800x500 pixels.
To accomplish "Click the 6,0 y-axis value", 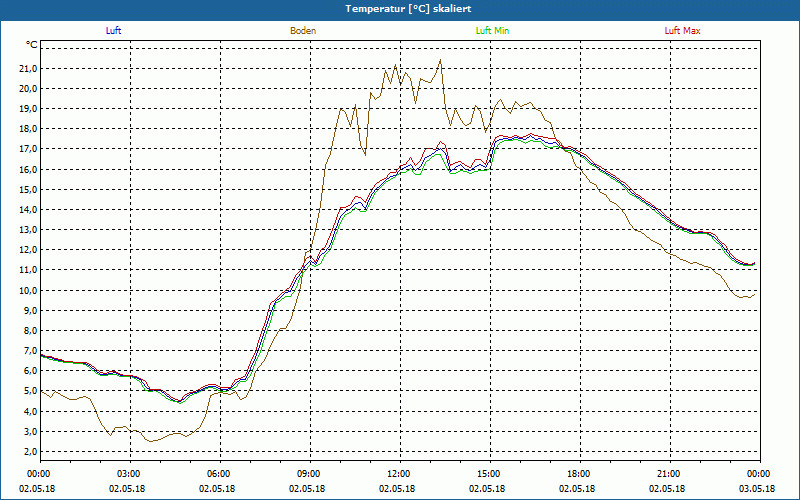I will click(30, 371).
